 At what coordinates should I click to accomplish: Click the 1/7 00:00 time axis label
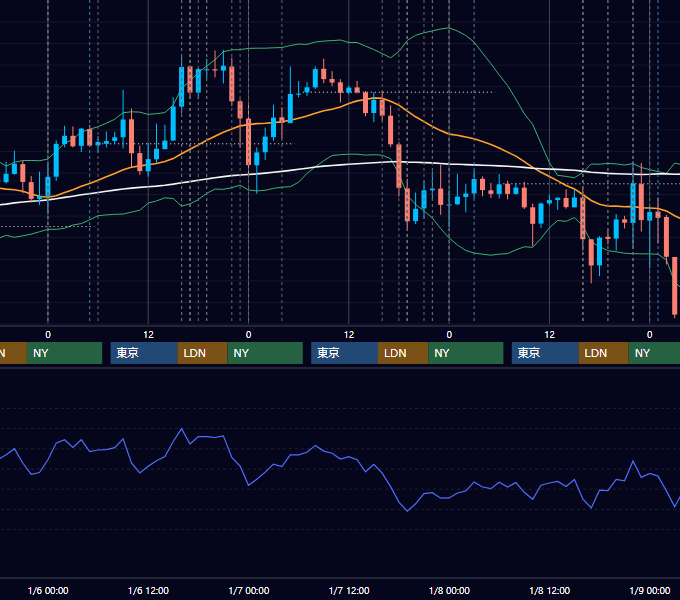248,590
